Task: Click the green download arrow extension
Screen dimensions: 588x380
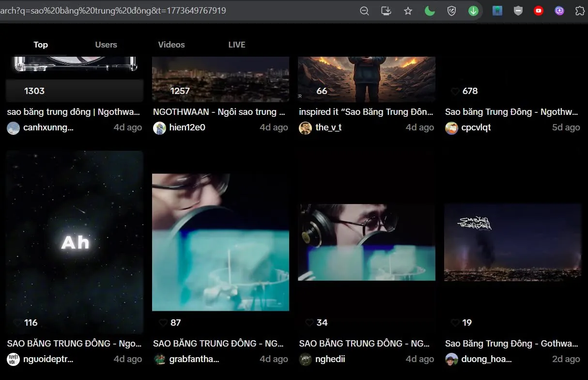Action: click(473, 11)
